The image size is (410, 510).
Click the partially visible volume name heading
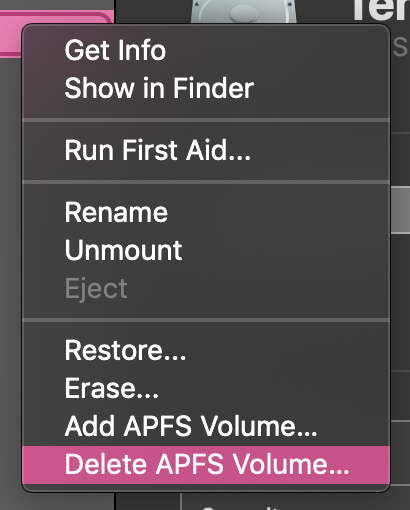(382, 10)
